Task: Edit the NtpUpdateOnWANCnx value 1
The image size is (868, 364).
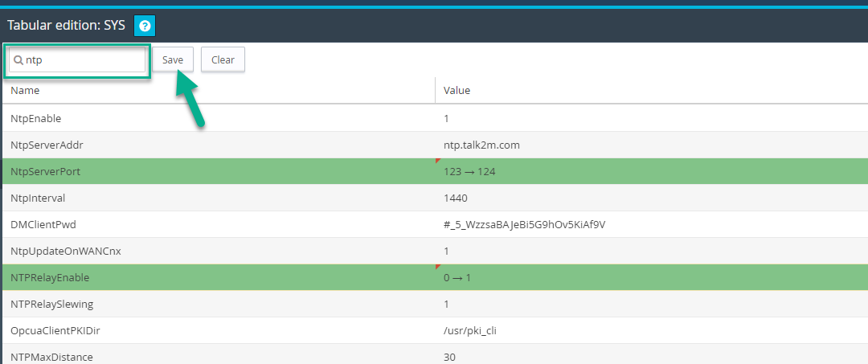Action: pos(446,252)
